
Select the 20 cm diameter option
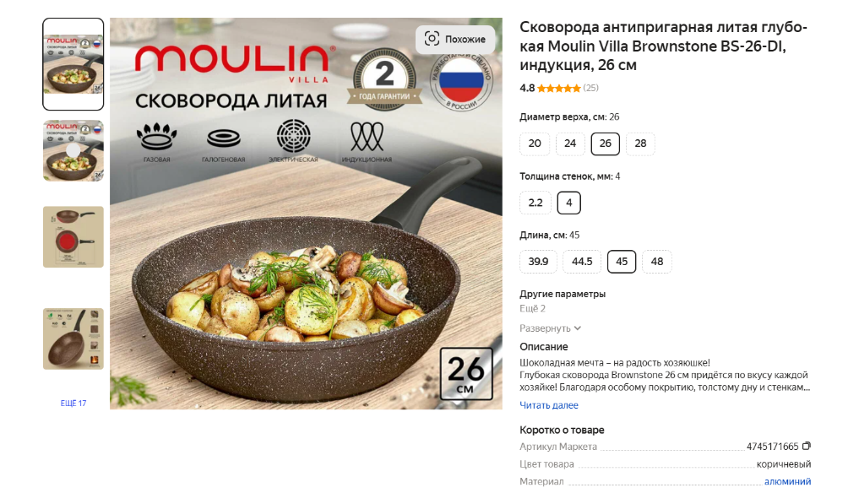tap(535, 144)
